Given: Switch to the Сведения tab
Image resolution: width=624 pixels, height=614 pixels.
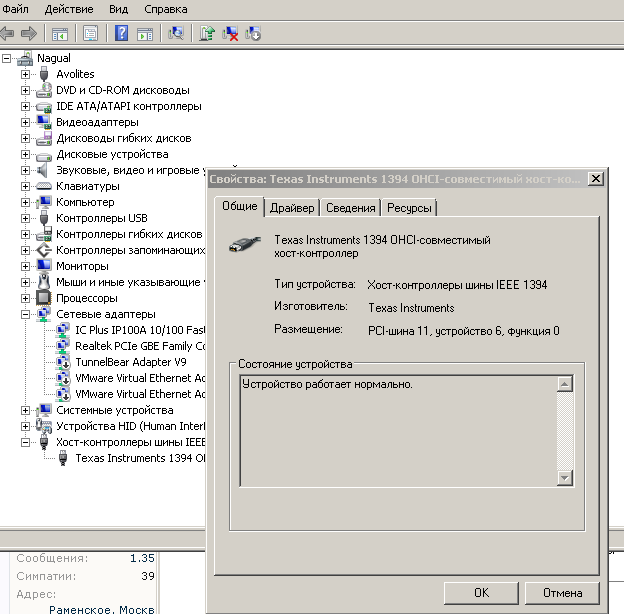Looking at the screenshot, I should 351,208.
